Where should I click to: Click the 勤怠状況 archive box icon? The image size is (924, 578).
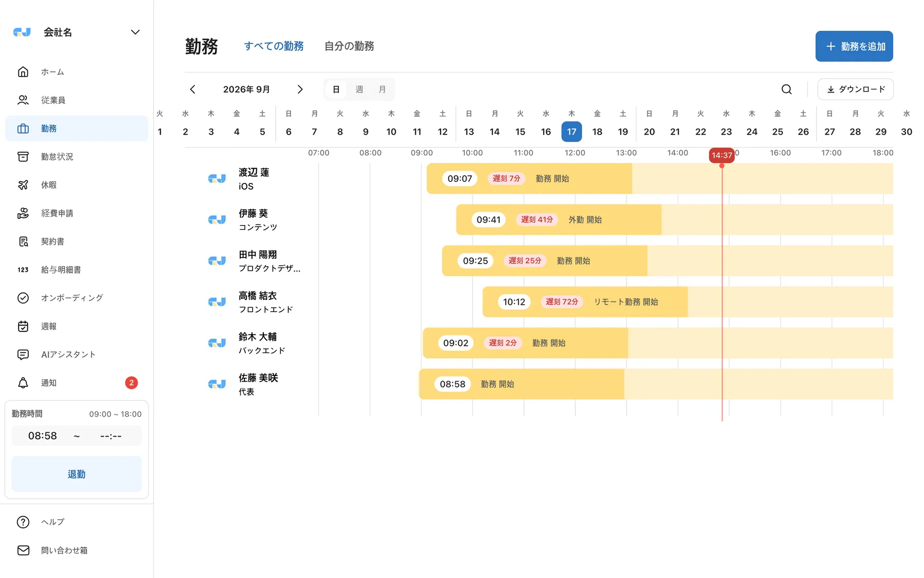pyautogui.click(x=23, y=157)
